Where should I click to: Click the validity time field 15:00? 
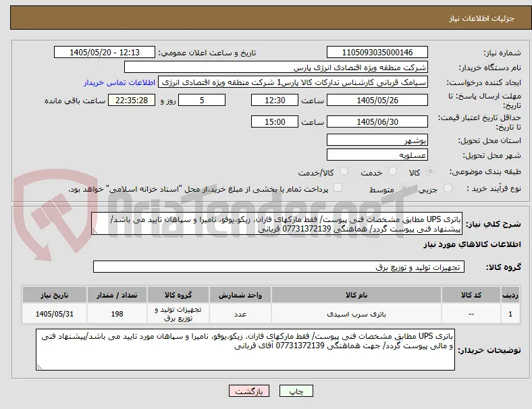[x=275, y=121]
